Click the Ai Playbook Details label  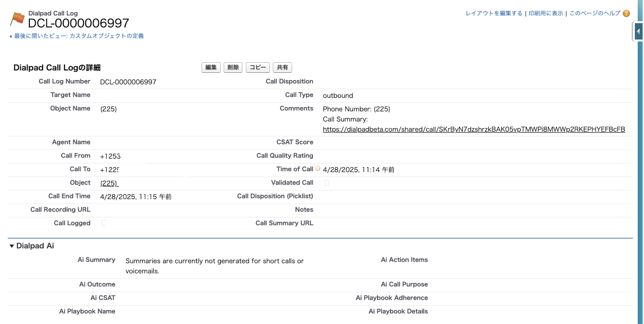point(398,311)
